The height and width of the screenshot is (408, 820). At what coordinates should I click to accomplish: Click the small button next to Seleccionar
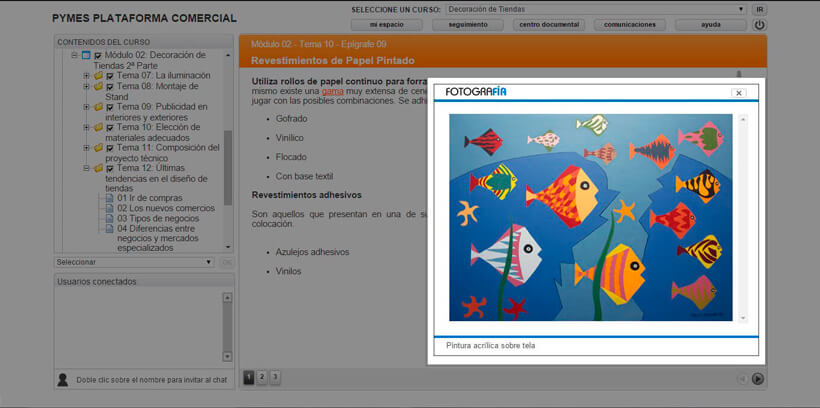(x=226, y=262)
